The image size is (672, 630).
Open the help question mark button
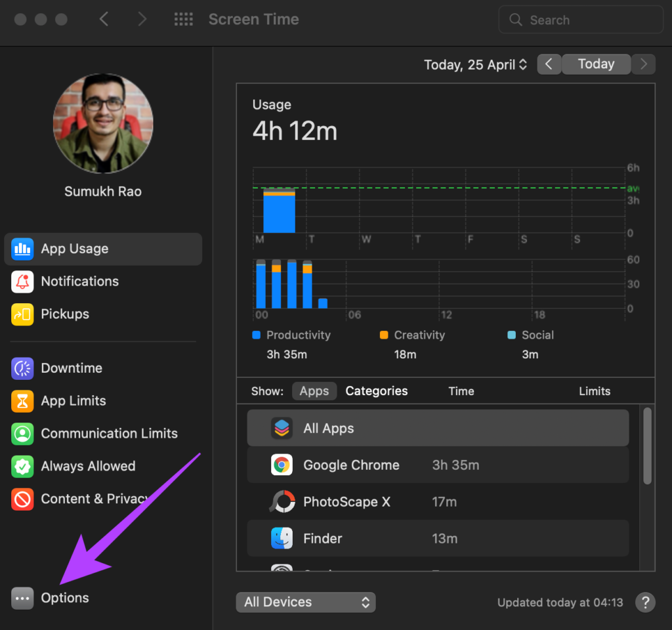[646, 602]
